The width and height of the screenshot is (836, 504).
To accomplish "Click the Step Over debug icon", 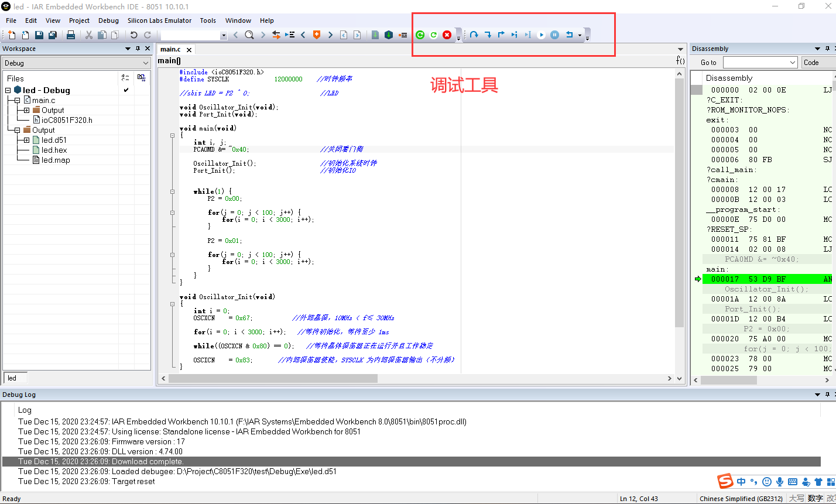I will point(474,35).
